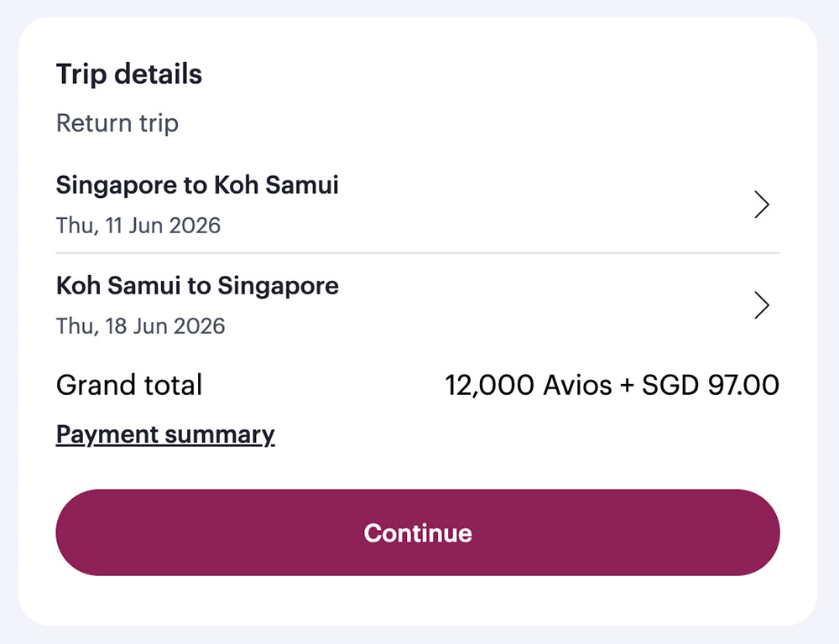Click the Thu, 18 Jun 2026 return date
Screen dimensions: 839x644
point(140,325)
